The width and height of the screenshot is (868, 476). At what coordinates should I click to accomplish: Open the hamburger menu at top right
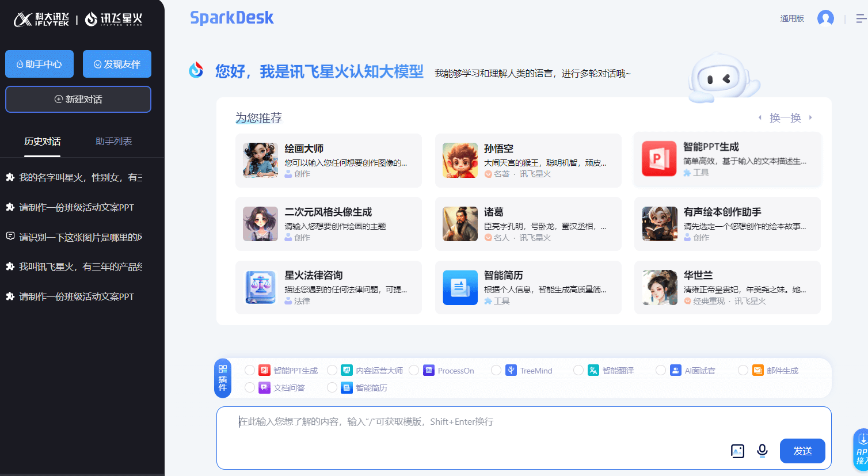tap(861, 18)
